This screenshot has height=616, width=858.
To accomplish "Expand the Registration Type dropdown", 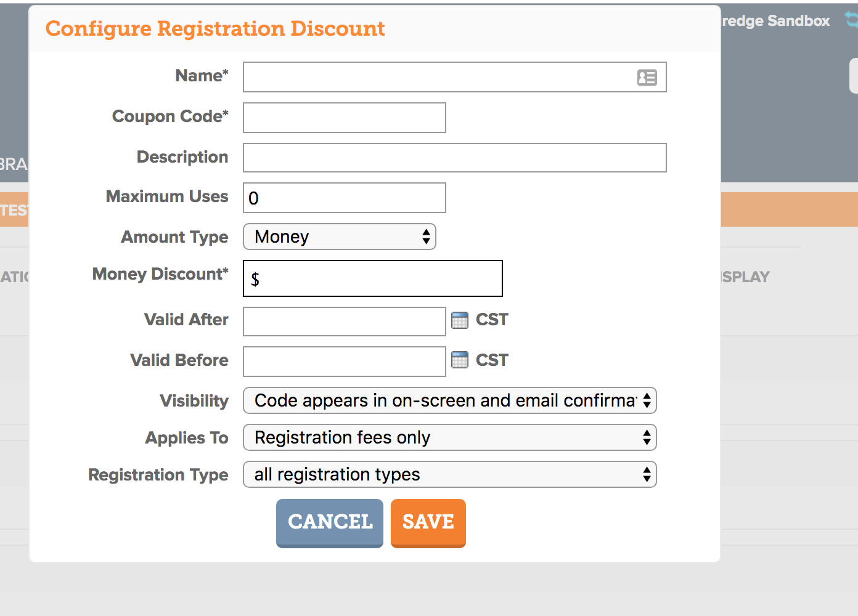I will (450, 474).
